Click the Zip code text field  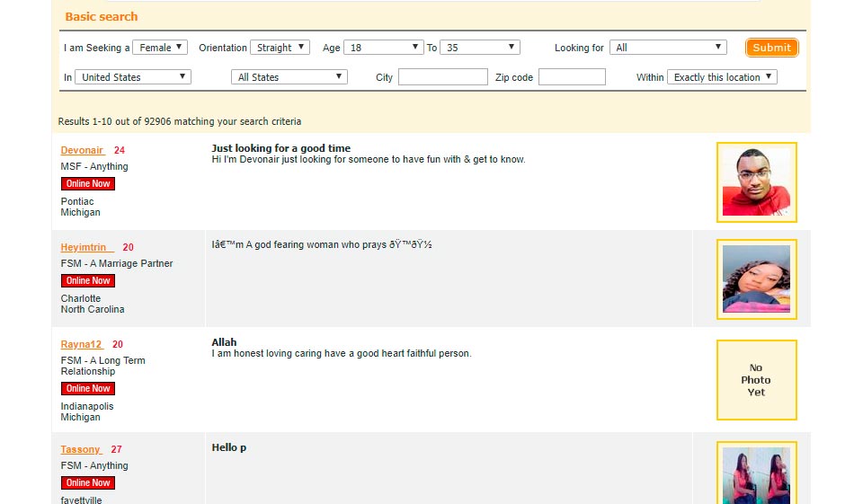572,77
